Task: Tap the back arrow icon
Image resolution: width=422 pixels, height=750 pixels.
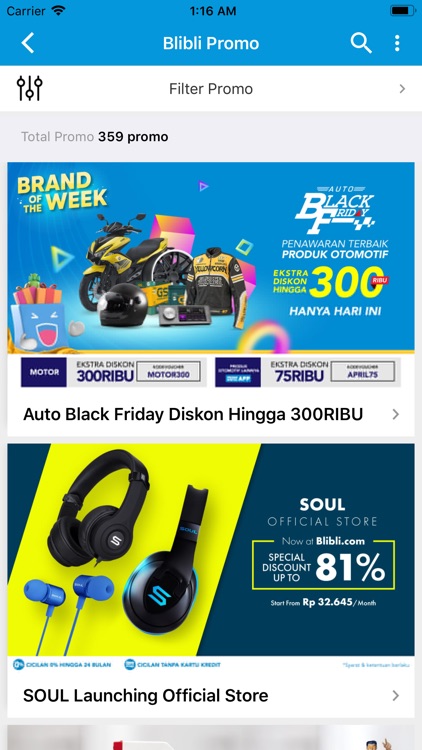Action: [28, 43]
